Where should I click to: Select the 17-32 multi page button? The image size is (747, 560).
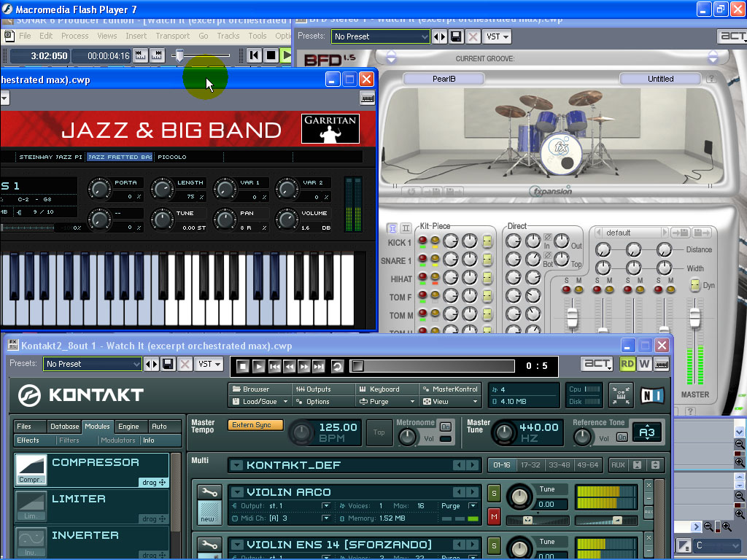[x=531, y=464]
